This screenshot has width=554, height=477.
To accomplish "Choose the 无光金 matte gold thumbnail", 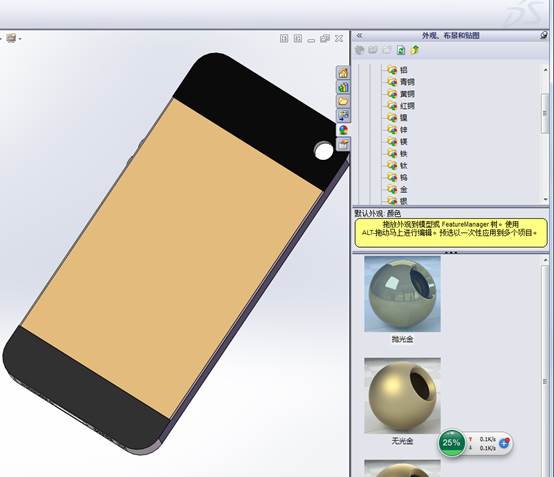I will coord(402,396).
